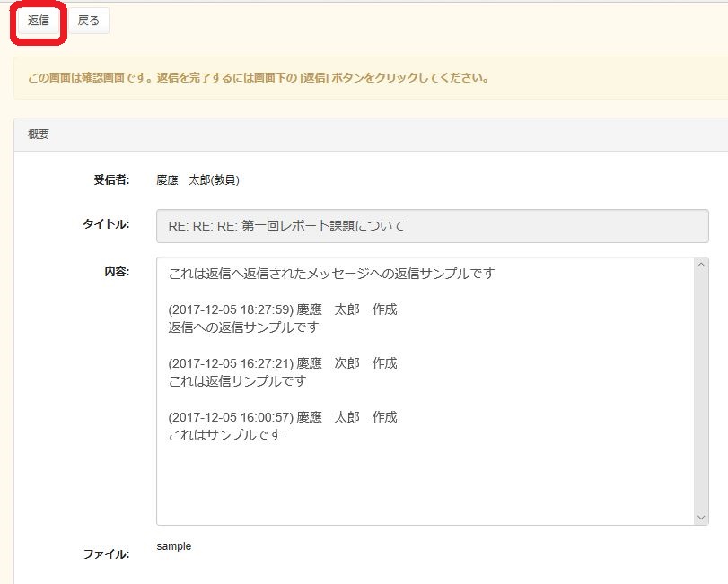Click the 18:27:59 timestamp line in the message

point(282,309)
